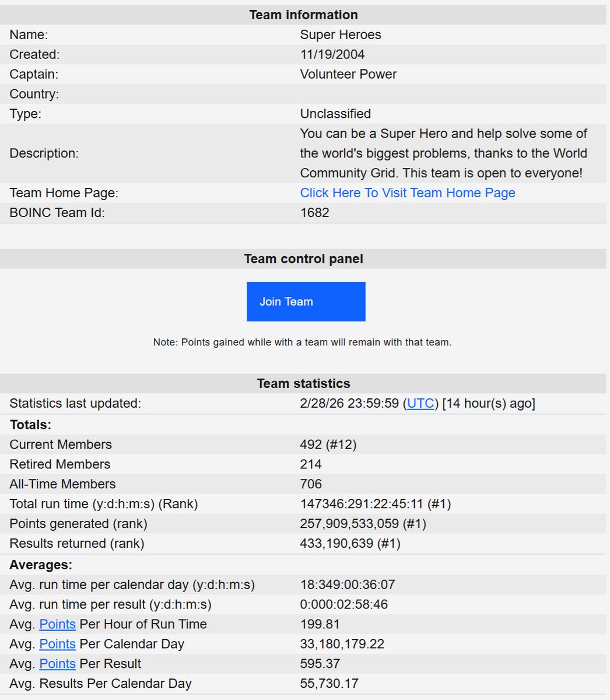Click the 'Points generated (rank)' label
610x700 pixels.
(x=78, y=524)
